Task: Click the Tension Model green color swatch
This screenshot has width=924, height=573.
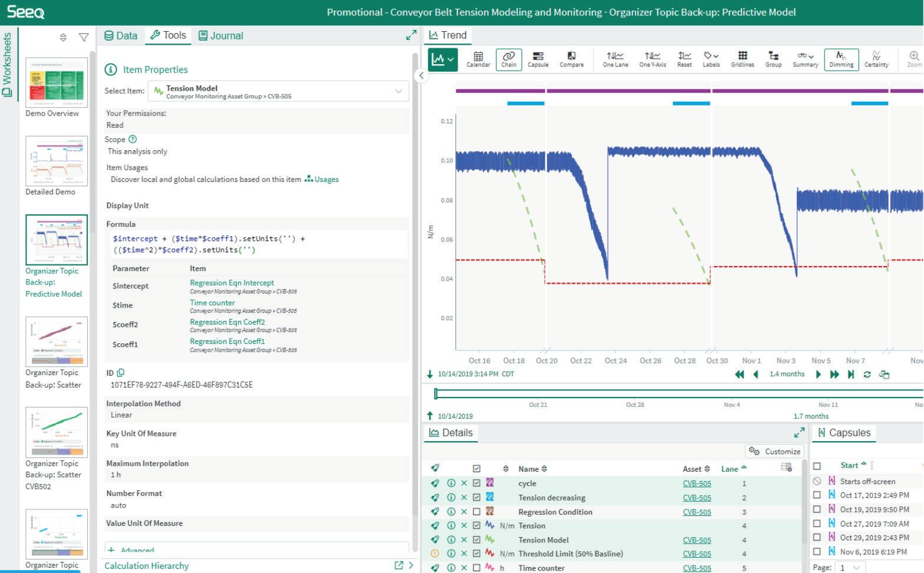Action: (x=489, y=539)
